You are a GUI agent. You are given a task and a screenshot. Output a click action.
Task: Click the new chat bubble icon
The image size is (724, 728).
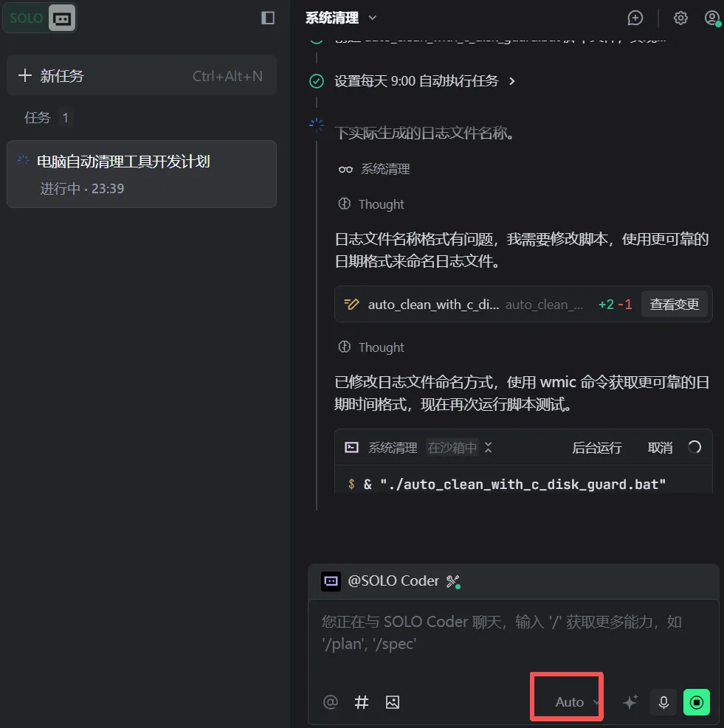click(635, 18)
